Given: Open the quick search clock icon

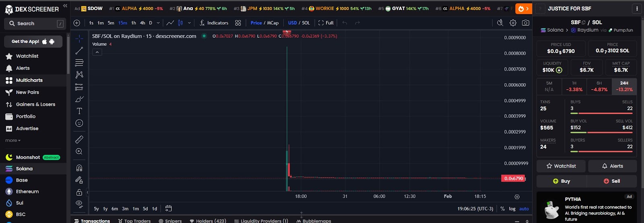Looking at the screenshot, I should [x=500, y=23].
